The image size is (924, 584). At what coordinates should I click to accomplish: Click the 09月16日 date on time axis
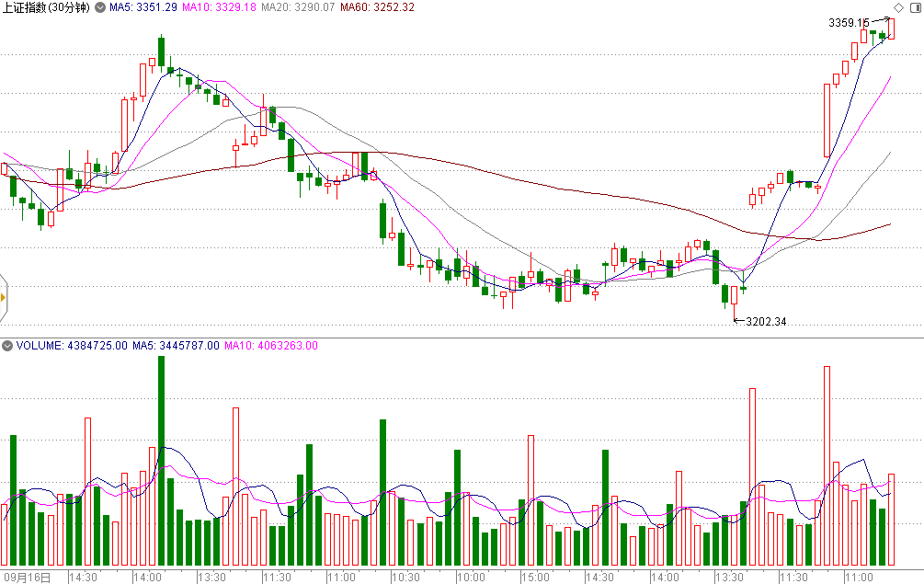pyautogui.click(x=29, y=578)
